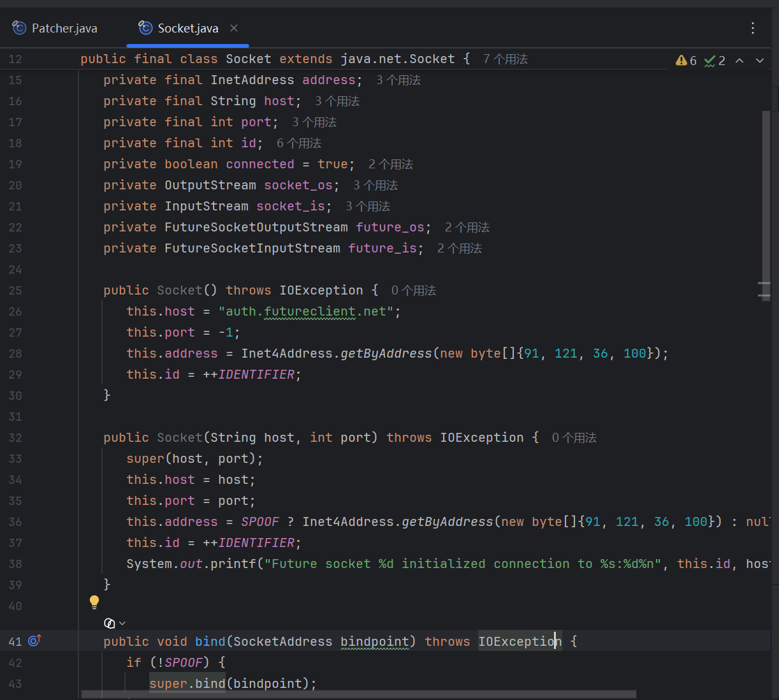Open the inlay annotation dropdown above bind method
This screenshot has width=779, height=700.
point(115,623)
